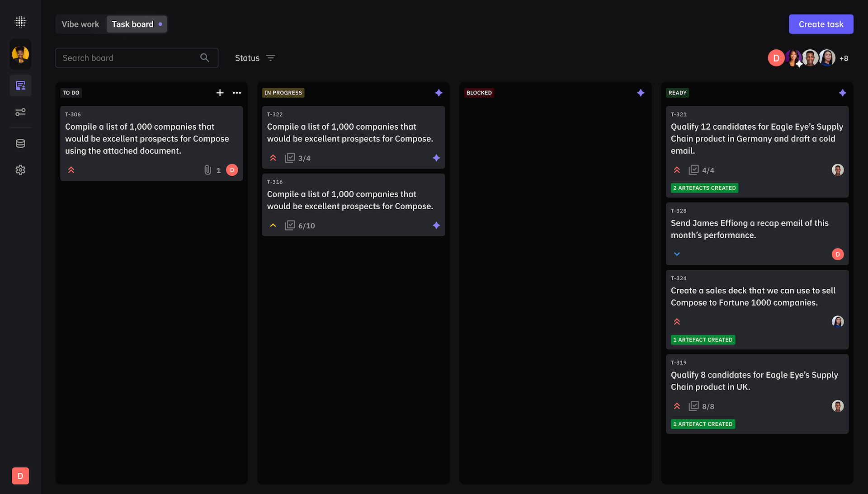The height and width of the screenshot is (494, 868).
Task: Click the last member avatar before +8
Action: tap(827, 58)
